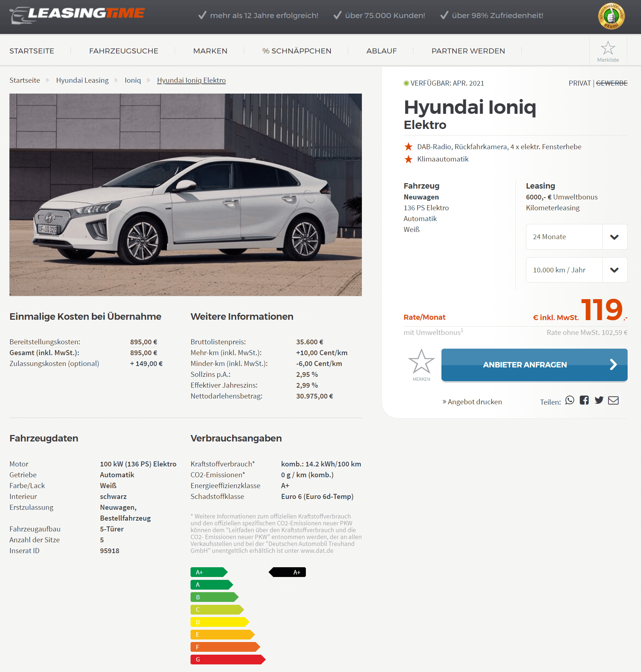The height and width of the screenshot is (672, 641).
Task: Select green A+ efficiency class bar
Action: point(209,572)
